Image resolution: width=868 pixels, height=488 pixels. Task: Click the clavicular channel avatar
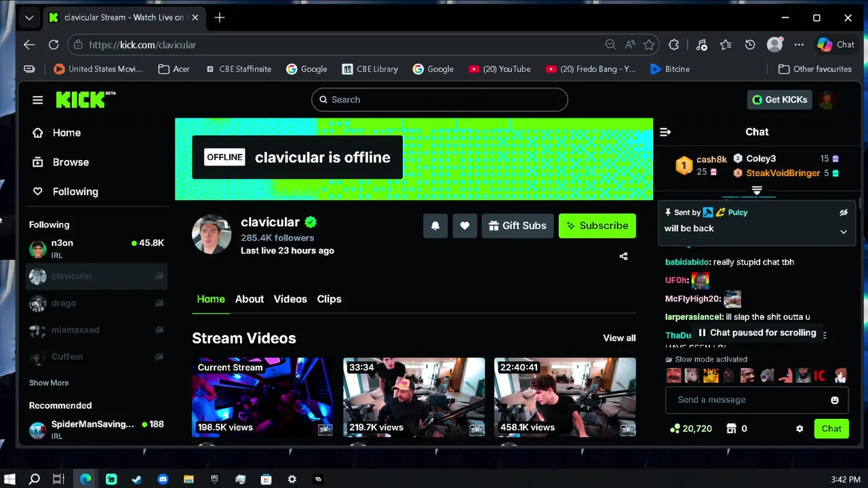[x=212, y=235]
